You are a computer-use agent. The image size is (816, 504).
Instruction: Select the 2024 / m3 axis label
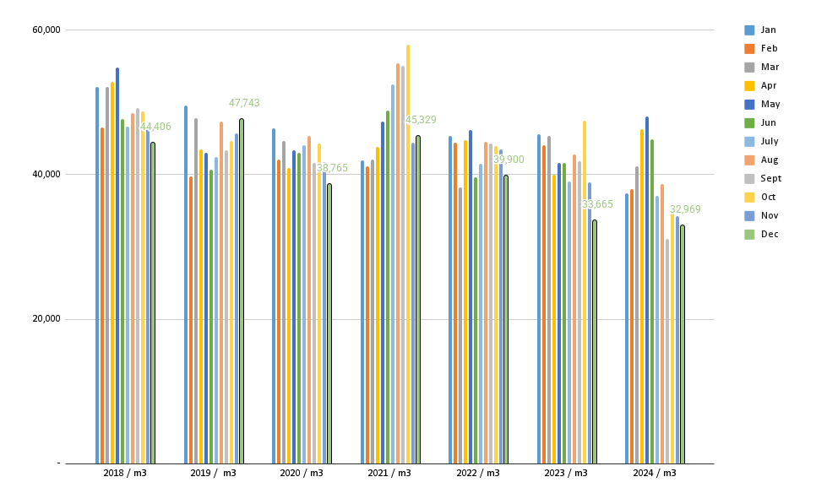click(x=655, y=474)
